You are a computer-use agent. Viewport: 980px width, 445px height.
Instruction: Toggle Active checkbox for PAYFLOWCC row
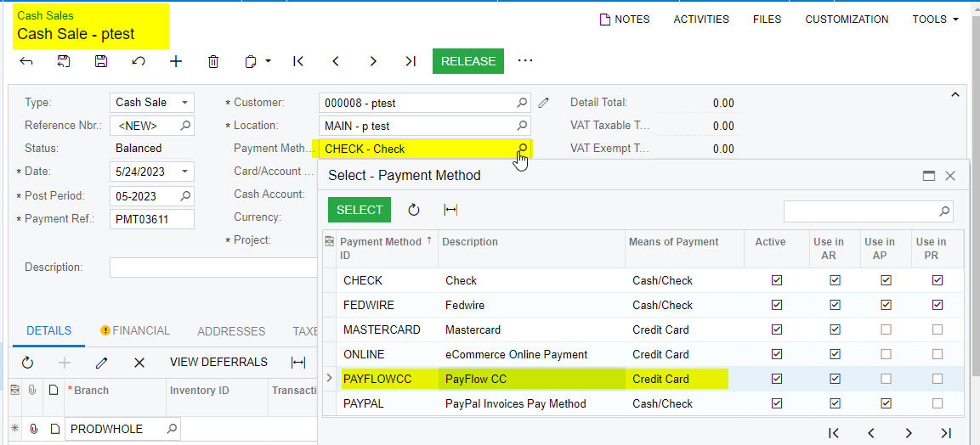click(x=777, y=379)
